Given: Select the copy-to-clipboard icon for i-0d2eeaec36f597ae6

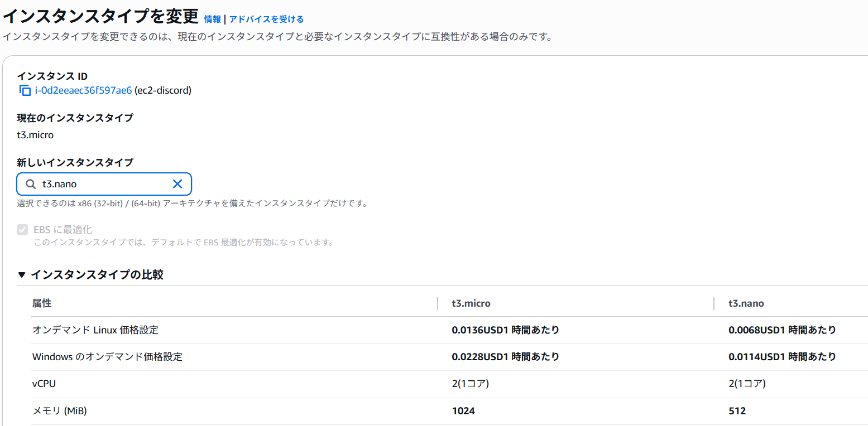Looking at the screenshot, I should tap(24, 90).
